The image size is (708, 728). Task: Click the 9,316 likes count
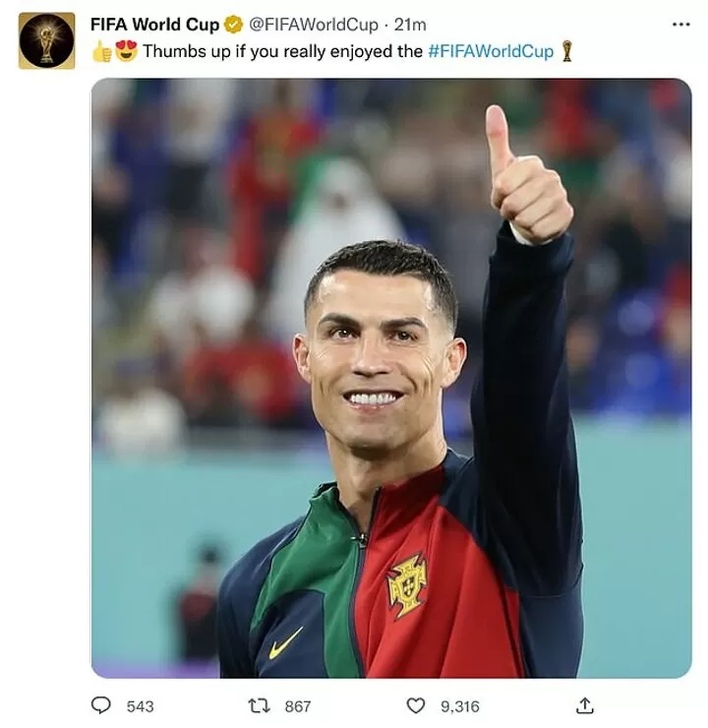pos(460,706)
